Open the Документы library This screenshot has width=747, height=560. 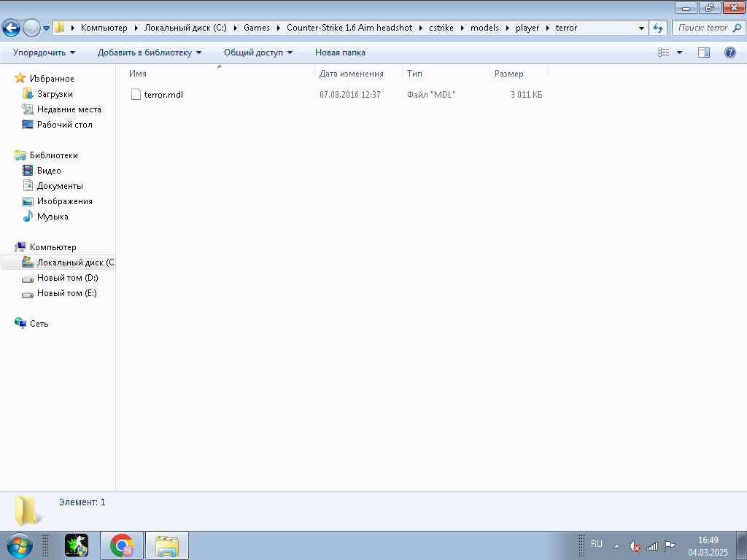pyautogui.click(x=60, y=186)
